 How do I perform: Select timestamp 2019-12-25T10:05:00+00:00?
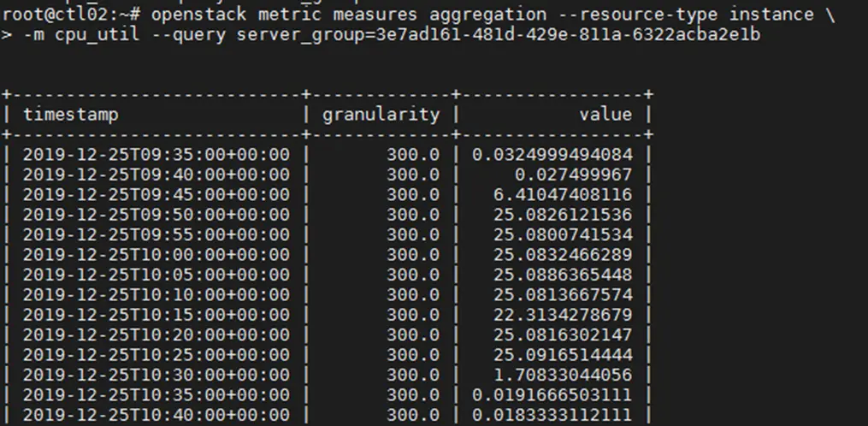156,275
